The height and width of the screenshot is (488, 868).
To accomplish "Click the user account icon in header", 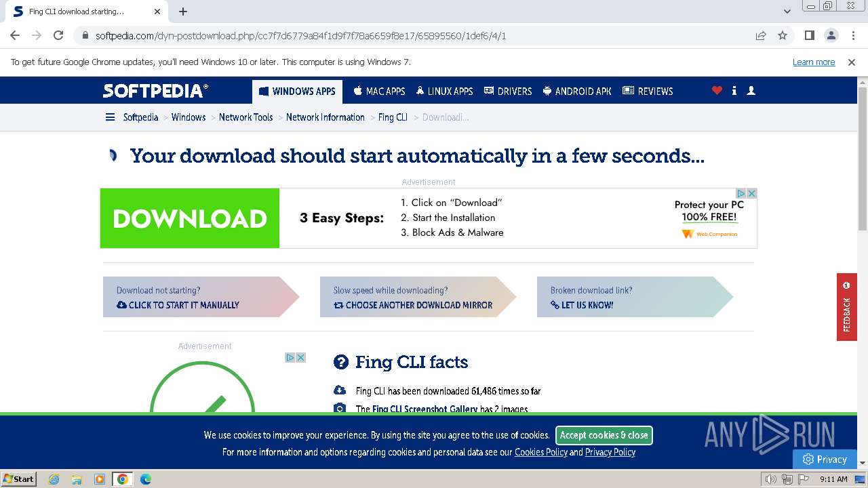I will click(751, 90).
